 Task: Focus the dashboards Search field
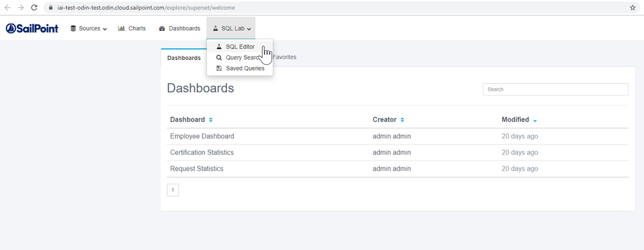pos(555,90)
